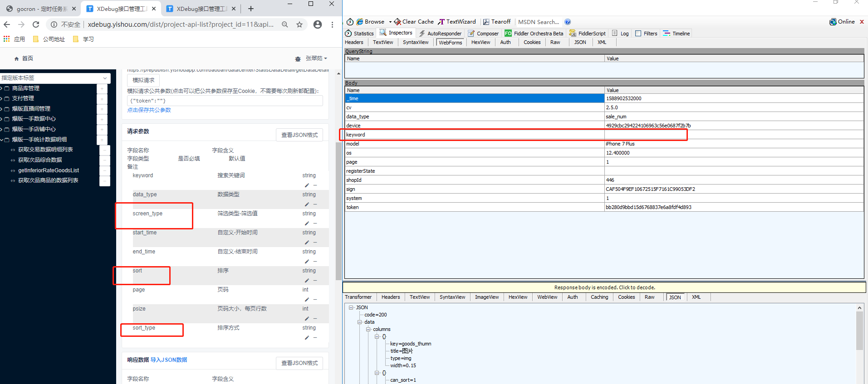Viewport: 868px width, 384px height.
Task: Click Clear Cache in Fiddler
Action: (414, 22)
